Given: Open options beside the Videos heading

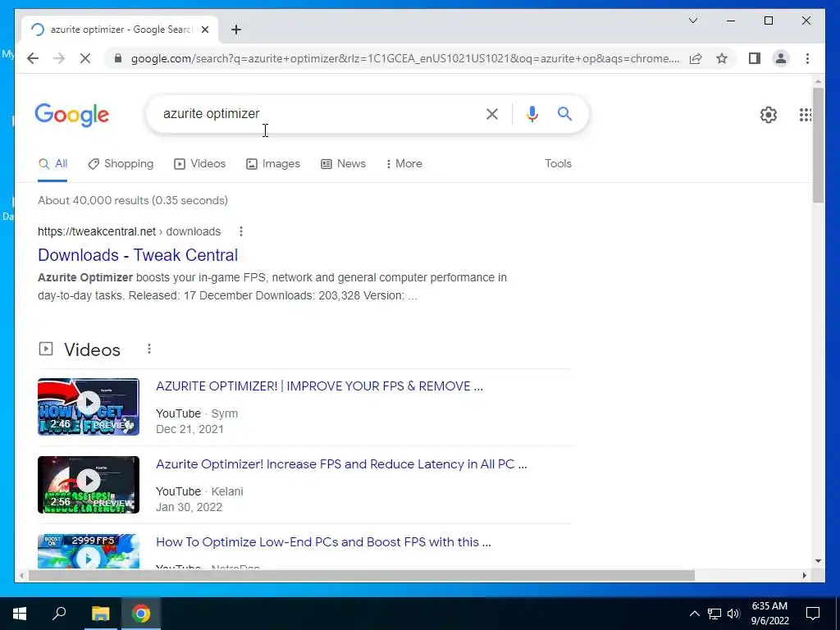Looking at the screenshot, I should [149, 349].
